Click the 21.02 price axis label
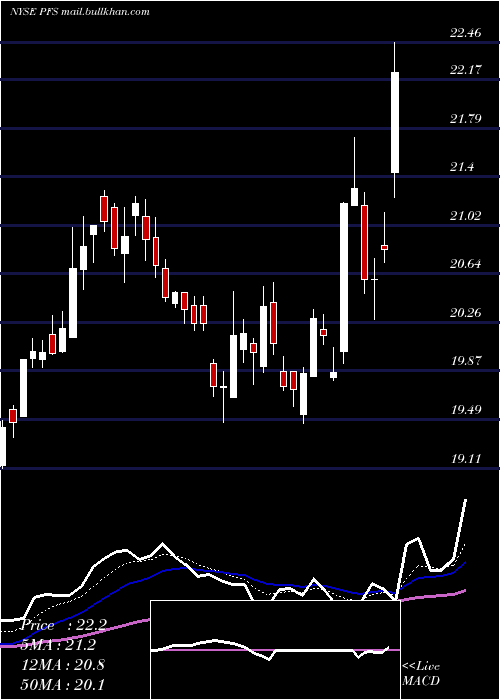 pyautogui.click(x=466, y=216)
